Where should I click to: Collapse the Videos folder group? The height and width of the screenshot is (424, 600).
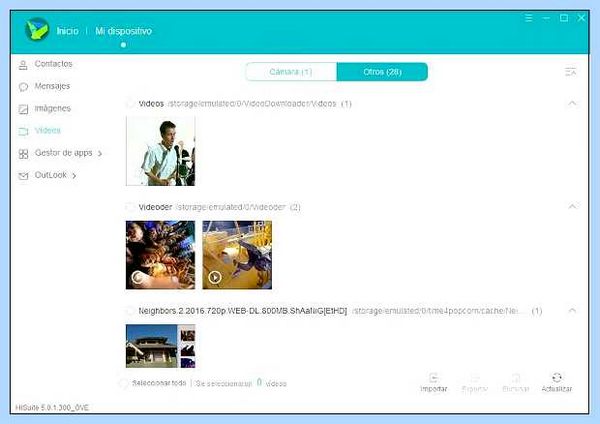(x=572, y=103)
